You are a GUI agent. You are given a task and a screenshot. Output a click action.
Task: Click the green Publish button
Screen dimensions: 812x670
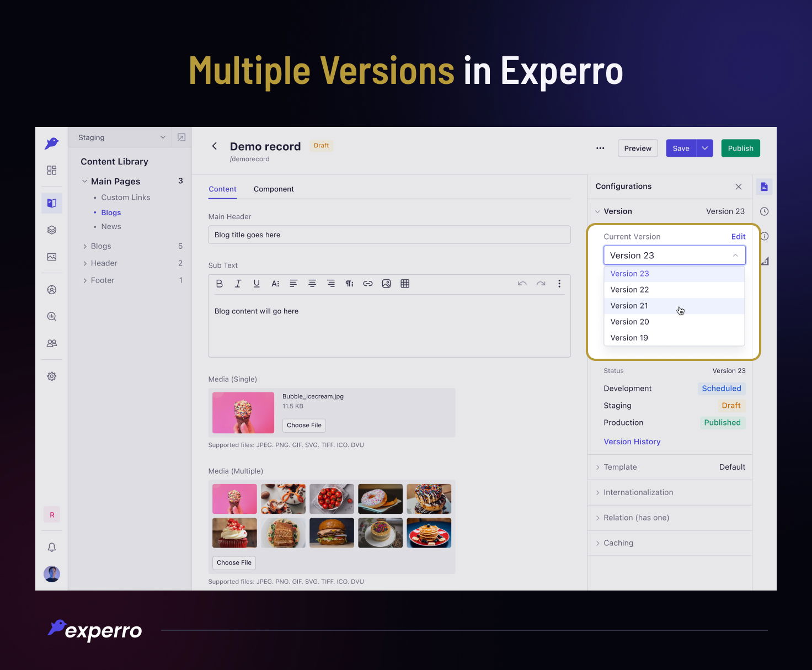coord(740,148)
